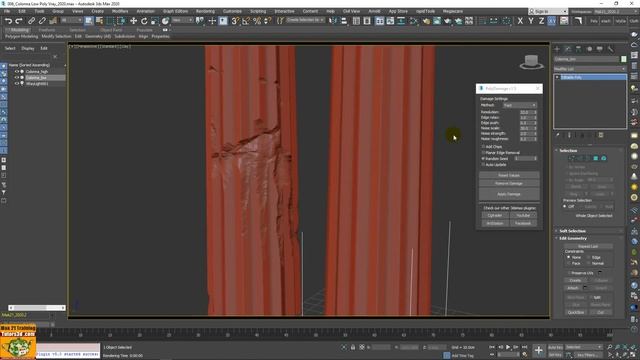Screen dimensions: 640x360
Task: Open the YouTube link button
Action: [x=523, y=215]
